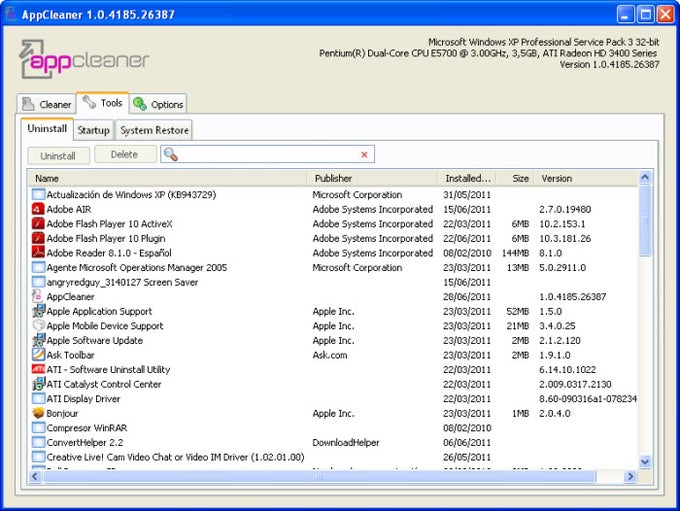Click inside the program search field
The width and height of the screenshot is (680, 511).
pyautogui.click(x=269, y=154)
